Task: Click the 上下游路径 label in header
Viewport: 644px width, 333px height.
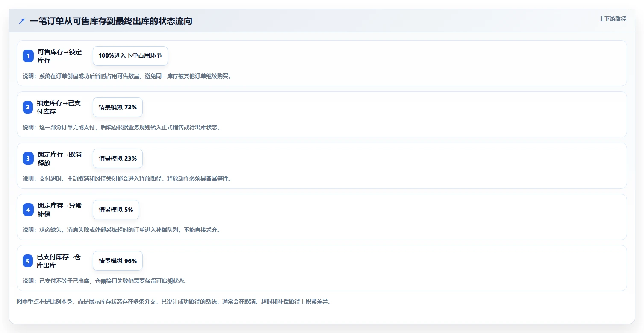Action: coord(612,19)
